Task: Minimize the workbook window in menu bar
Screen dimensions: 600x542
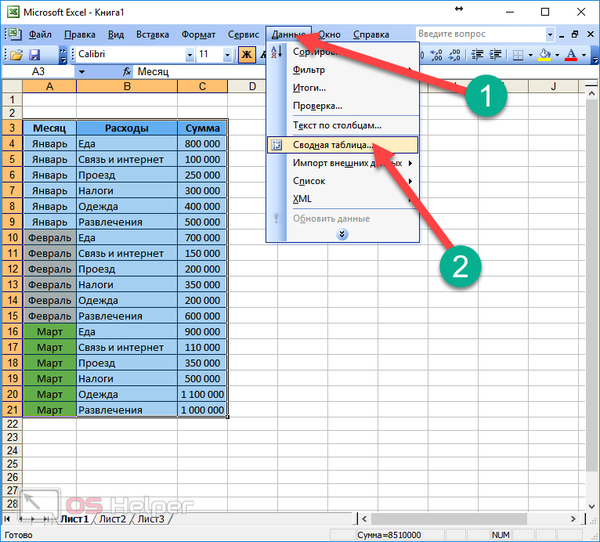Action: (561, 35)
